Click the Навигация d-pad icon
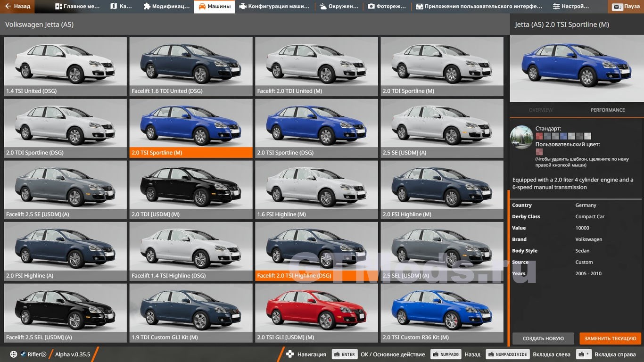This screenshot has height=362, width=644. [x=290, y=354]
